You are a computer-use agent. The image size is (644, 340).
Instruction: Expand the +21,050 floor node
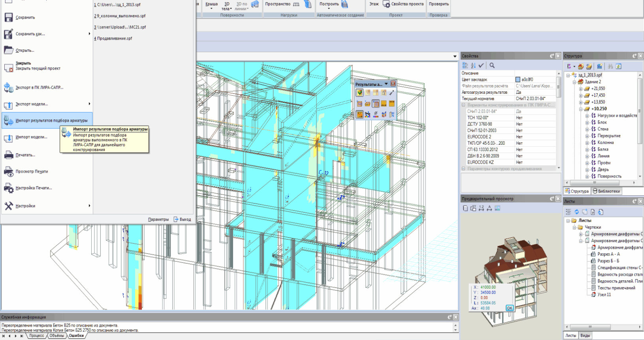581,89
